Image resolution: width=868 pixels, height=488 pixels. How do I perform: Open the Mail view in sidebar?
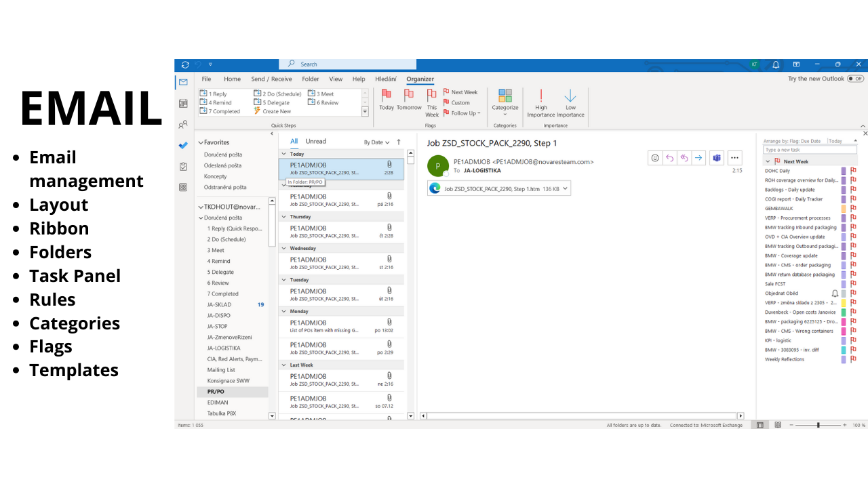point(183,82)
